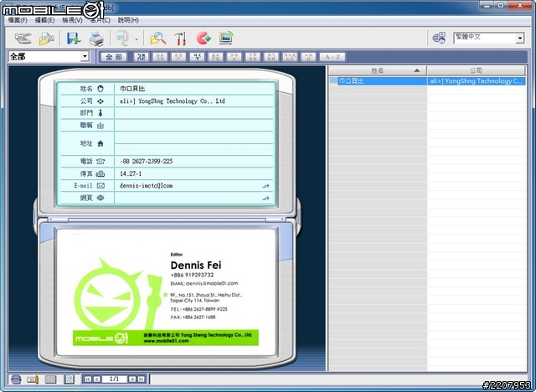Click the 姓名 field face icon

pos(100,89)
